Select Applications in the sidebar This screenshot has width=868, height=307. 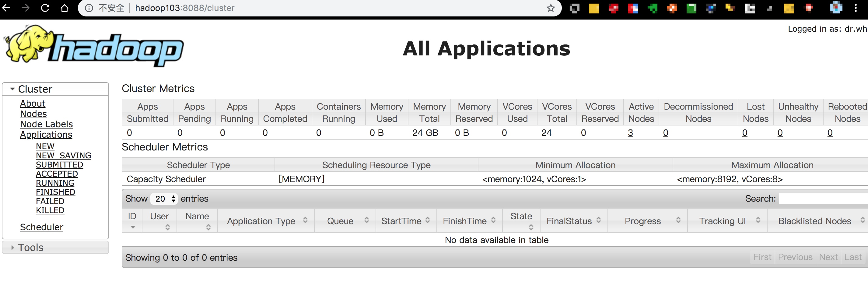point(46,134)
